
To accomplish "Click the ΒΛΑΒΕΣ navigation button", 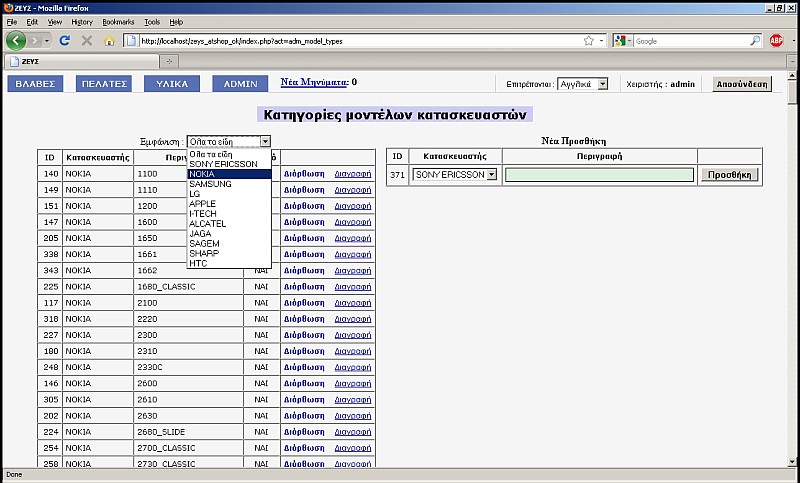I will (x=35, y=84).
